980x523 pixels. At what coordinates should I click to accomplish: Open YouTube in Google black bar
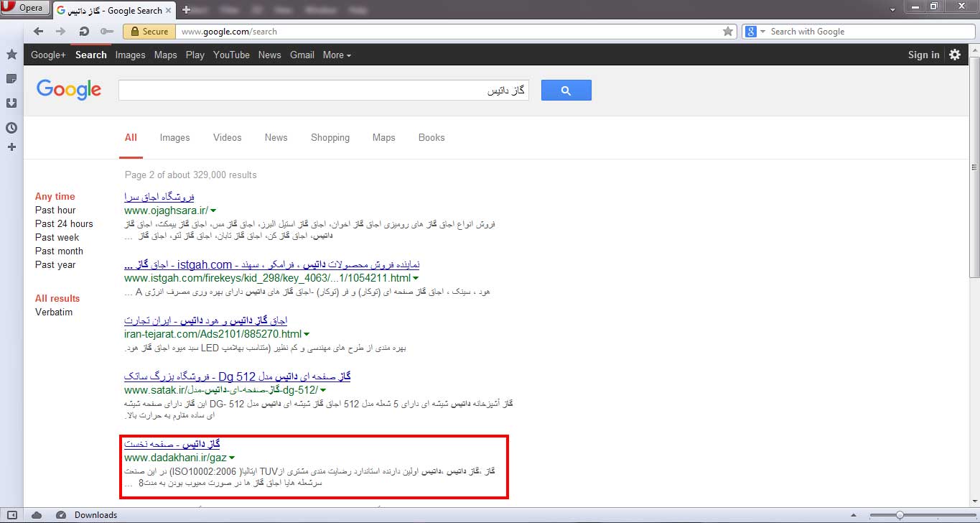click(231, 55)
